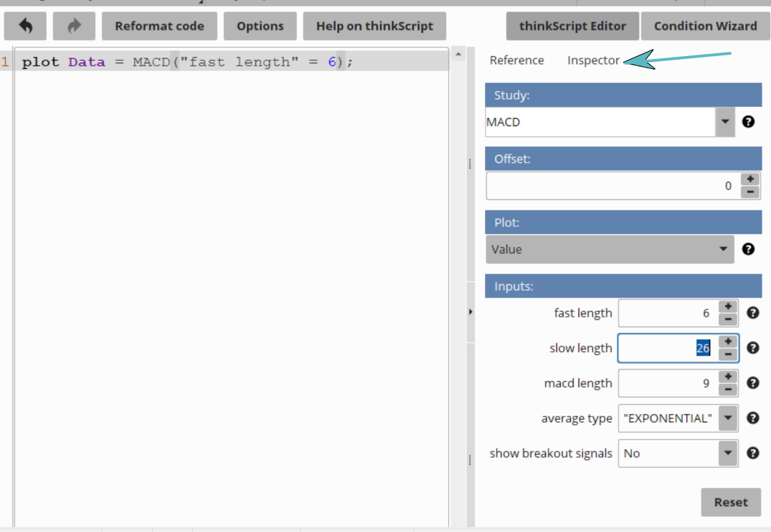
Task: Click help icon next to Plot dropdown
Action: (x=748, y=249)
